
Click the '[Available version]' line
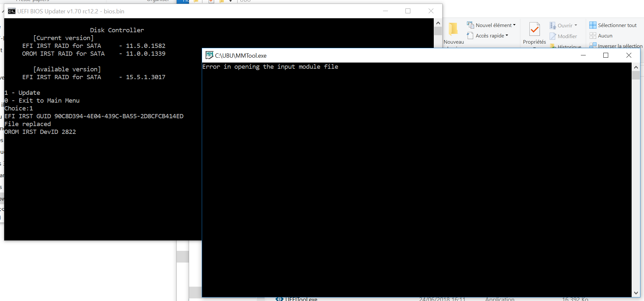point(67,69)
